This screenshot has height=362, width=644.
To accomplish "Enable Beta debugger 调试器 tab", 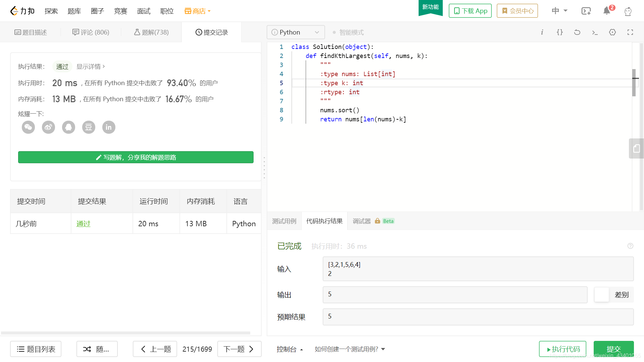I will [371, 221].
